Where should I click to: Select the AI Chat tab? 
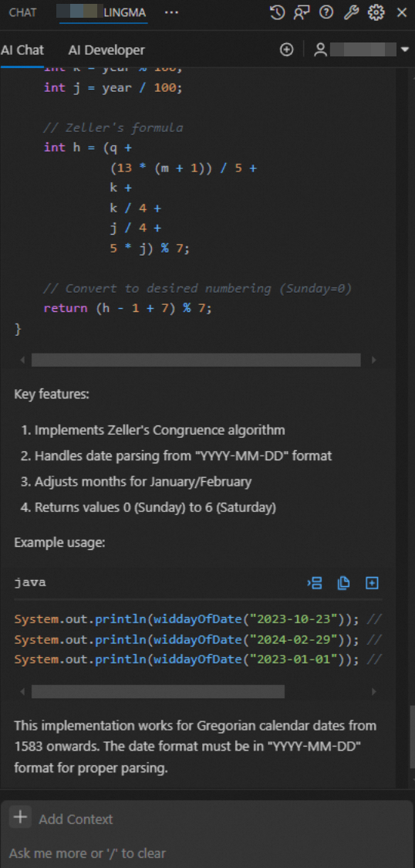click(22, 50)
